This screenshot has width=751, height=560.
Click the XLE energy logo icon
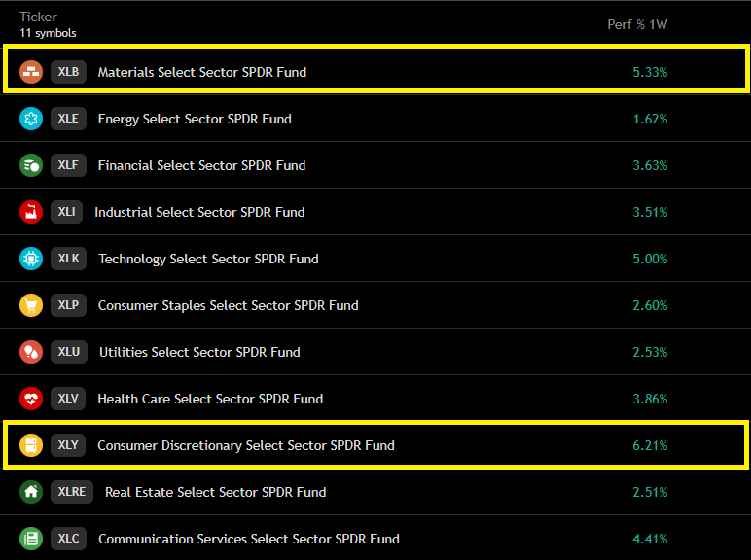(x=31, y=119)
